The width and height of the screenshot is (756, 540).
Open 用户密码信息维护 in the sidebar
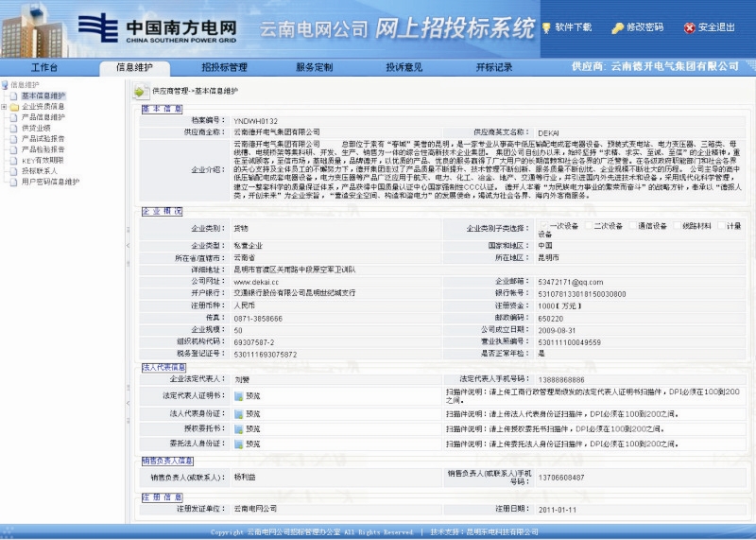(x=50, y=181)
